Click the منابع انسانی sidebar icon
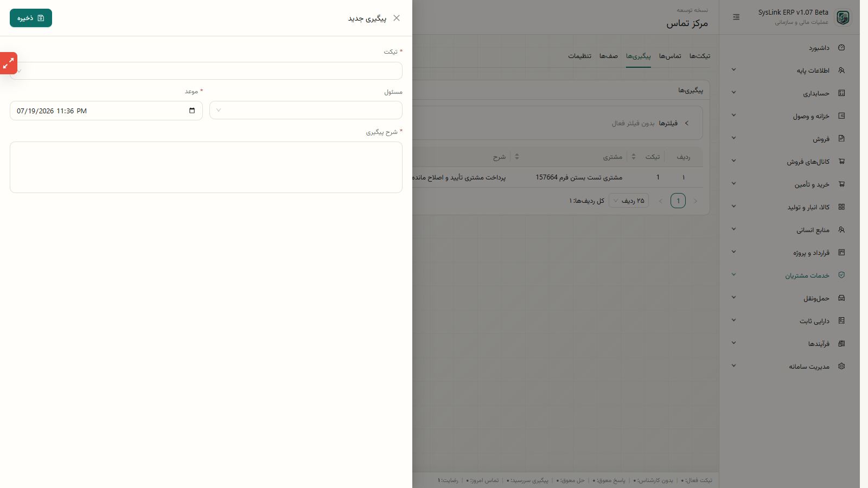 [x=841, y=230]
